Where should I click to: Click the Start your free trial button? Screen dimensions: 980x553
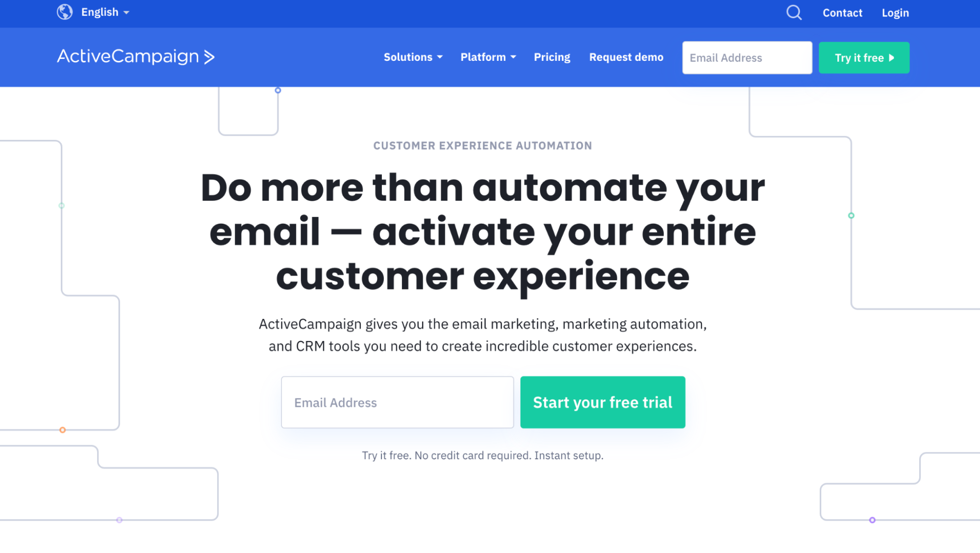pyautogui.click(x=603, y=402)
